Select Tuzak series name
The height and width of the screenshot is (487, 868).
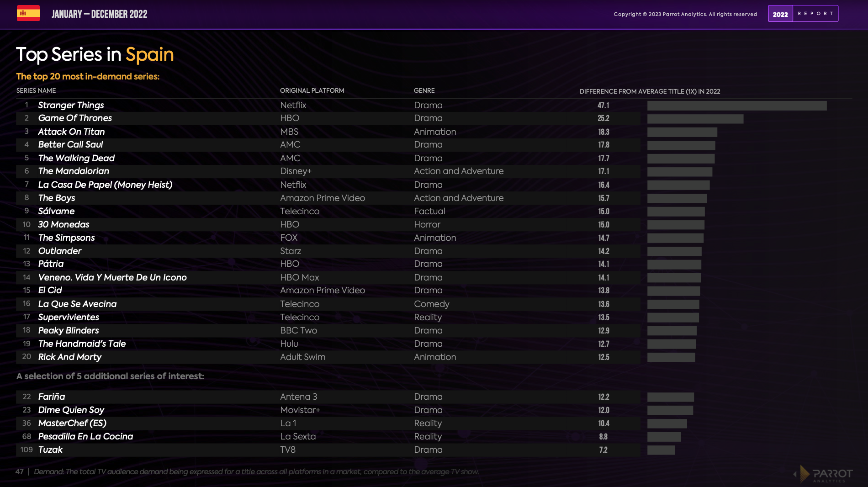[x=51, y=450]
